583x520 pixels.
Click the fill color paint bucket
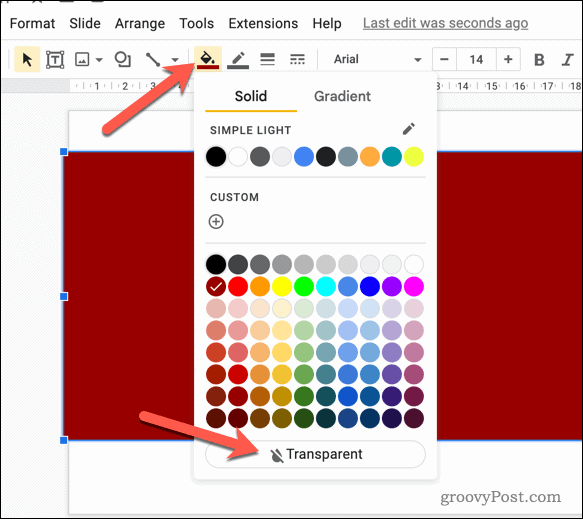point(208,59)
